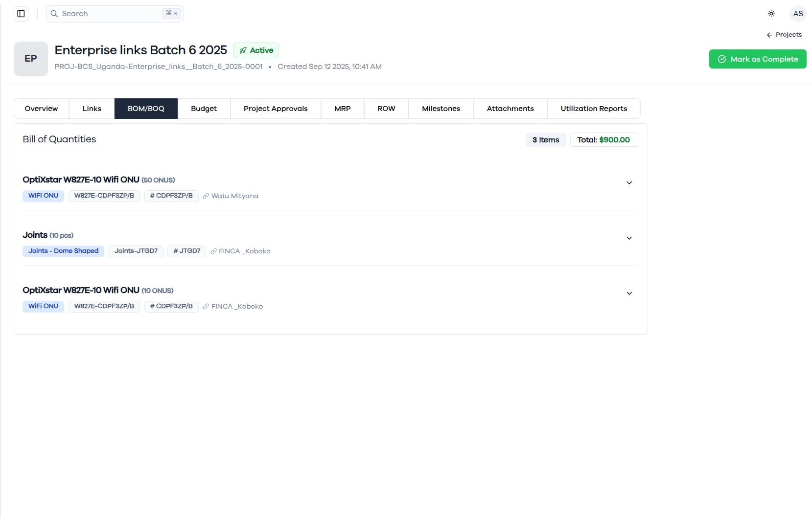Select the BOM/BOQ tab
The image size is (812, 519).
click(146, 109)
